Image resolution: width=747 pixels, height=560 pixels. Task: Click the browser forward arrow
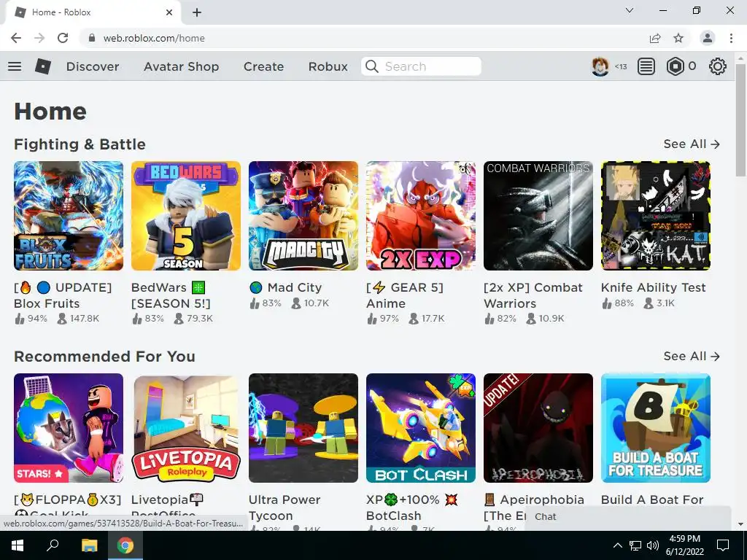(x=39, y=38)
